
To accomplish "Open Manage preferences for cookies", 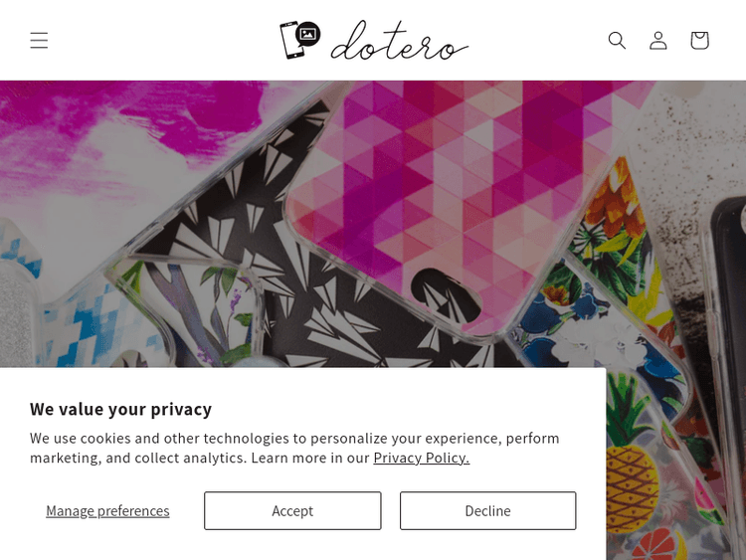I will click(107, 510).
